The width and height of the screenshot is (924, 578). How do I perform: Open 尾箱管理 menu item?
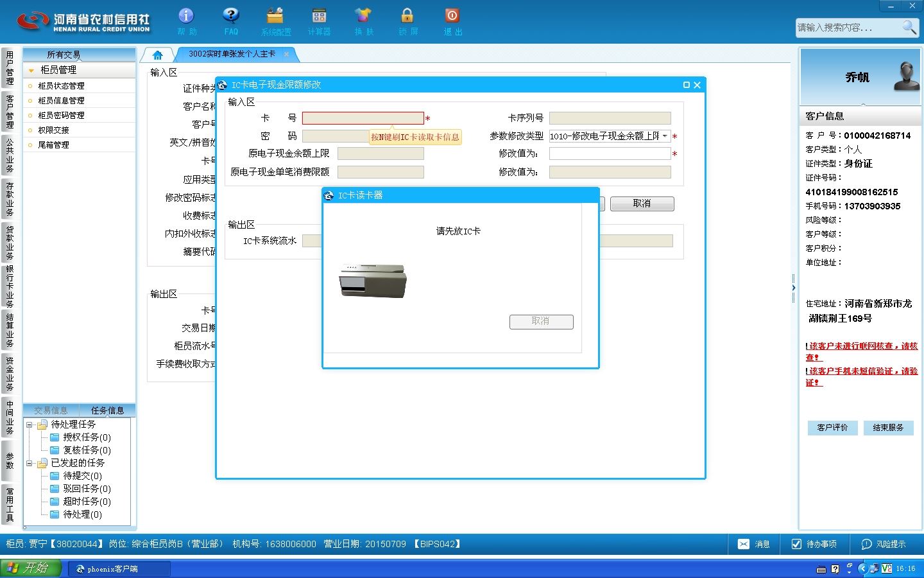point(53,144)
